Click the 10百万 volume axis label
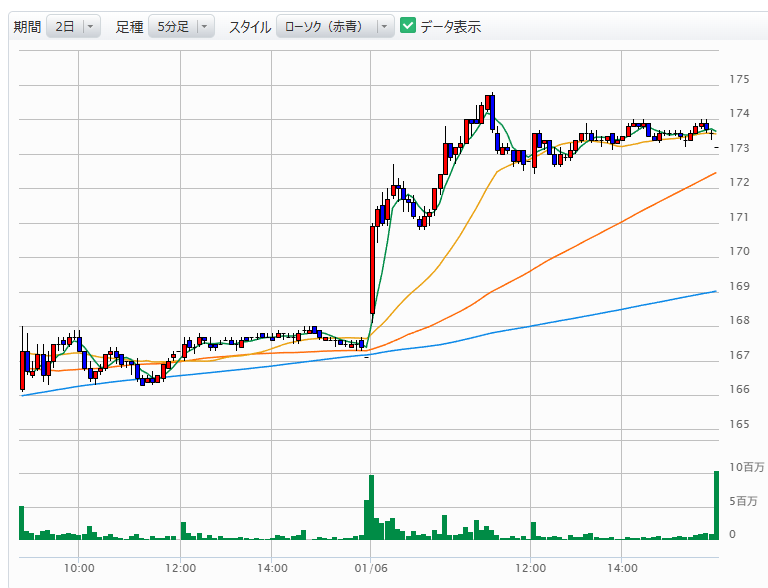This screenshot has height=588, width=768. coord(746,467)
